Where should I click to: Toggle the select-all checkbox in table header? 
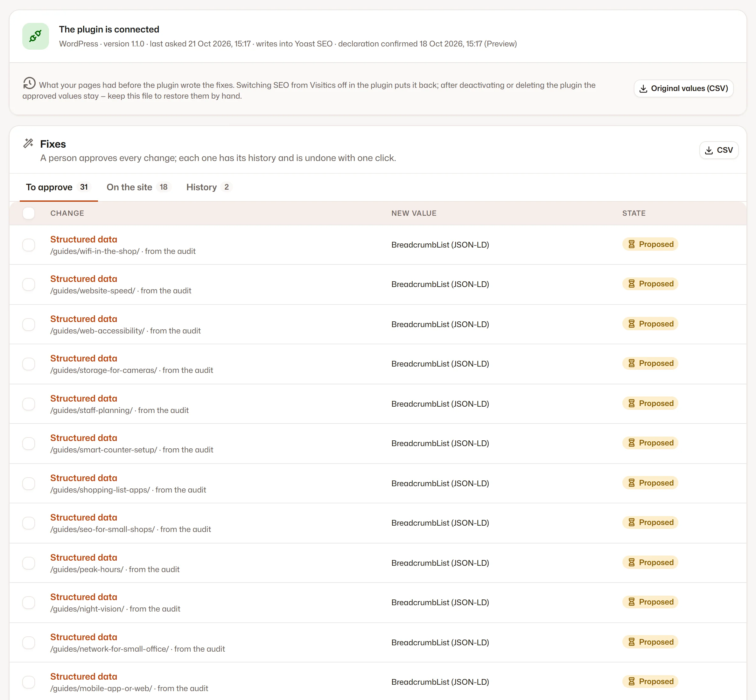coord(29,213)
